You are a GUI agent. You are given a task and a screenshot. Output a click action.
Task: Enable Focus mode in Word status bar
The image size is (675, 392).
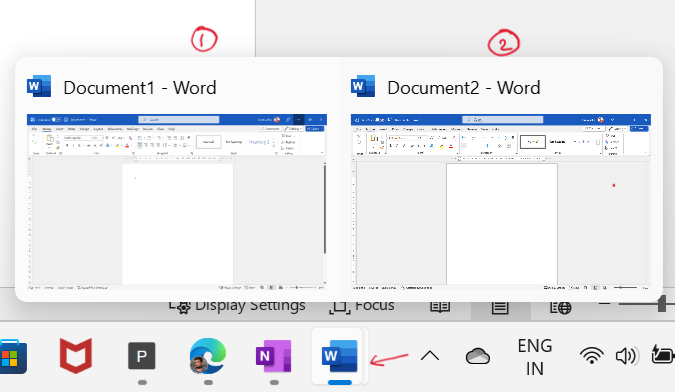pyautogui.click(x=362, y=307)
